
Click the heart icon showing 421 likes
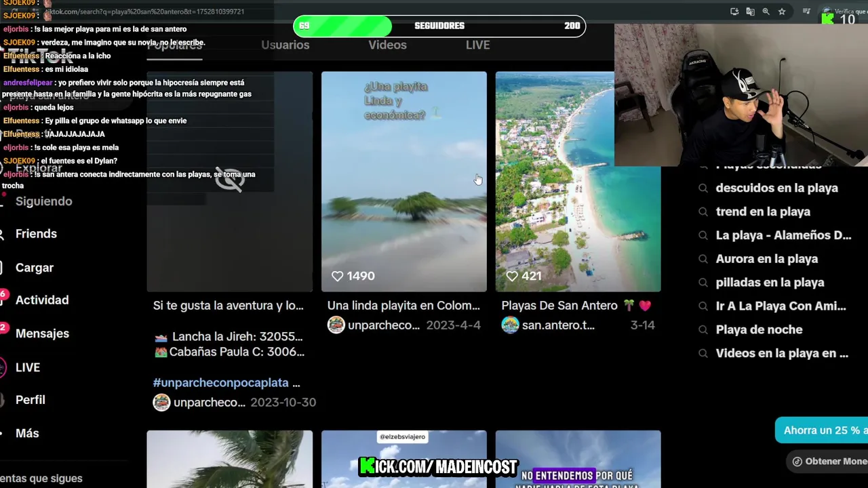coord(512,276)
